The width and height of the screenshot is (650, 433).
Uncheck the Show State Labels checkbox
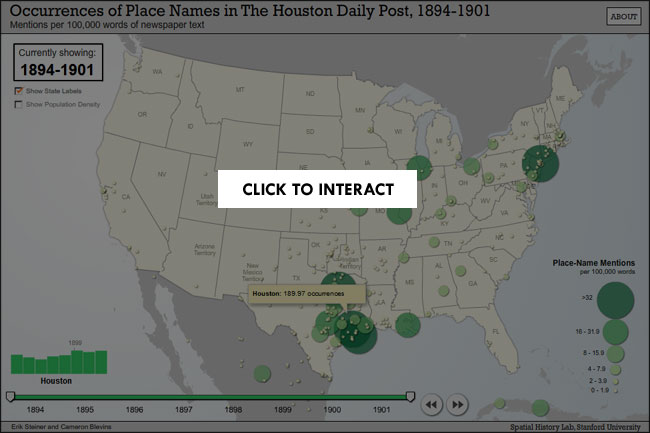(18, 91)
